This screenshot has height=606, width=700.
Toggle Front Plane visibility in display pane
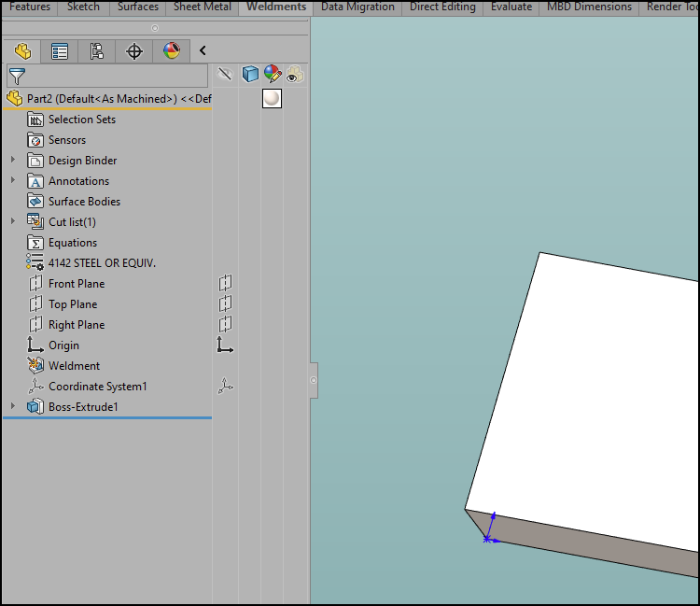[225, 283]
